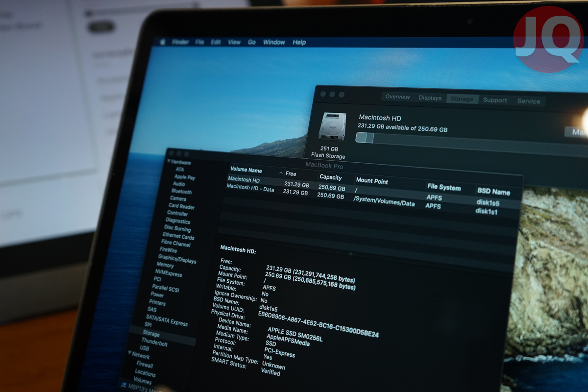Click the PCI-Express protocol value

tap(279, 352)
